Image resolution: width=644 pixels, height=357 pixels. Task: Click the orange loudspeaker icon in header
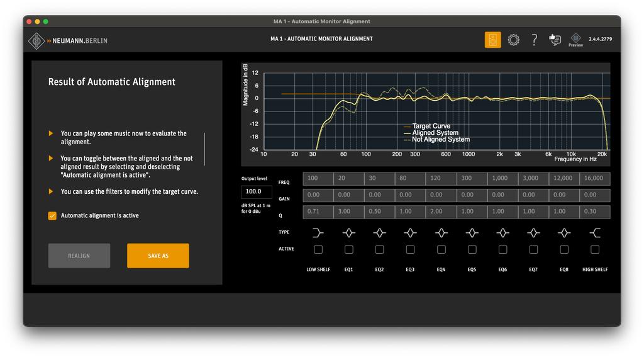tap(492, 40)
